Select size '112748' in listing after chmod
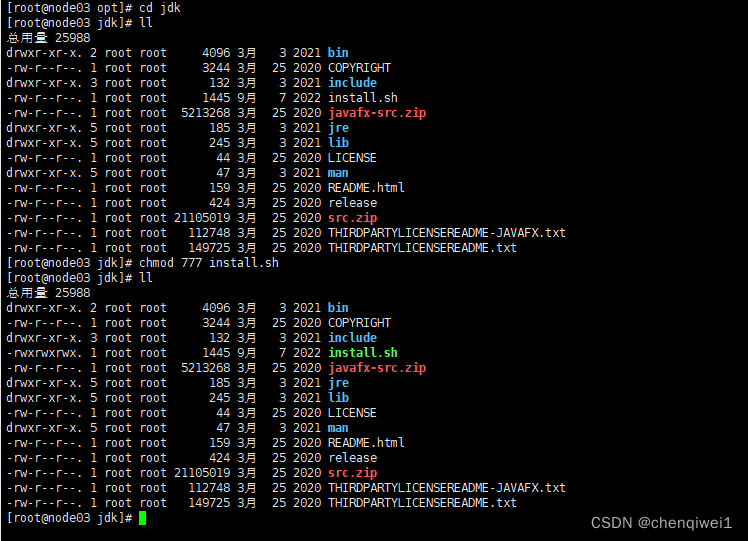The width and height of the screenshot is (748, 541). pyautogui.click(x=209, y=488)
